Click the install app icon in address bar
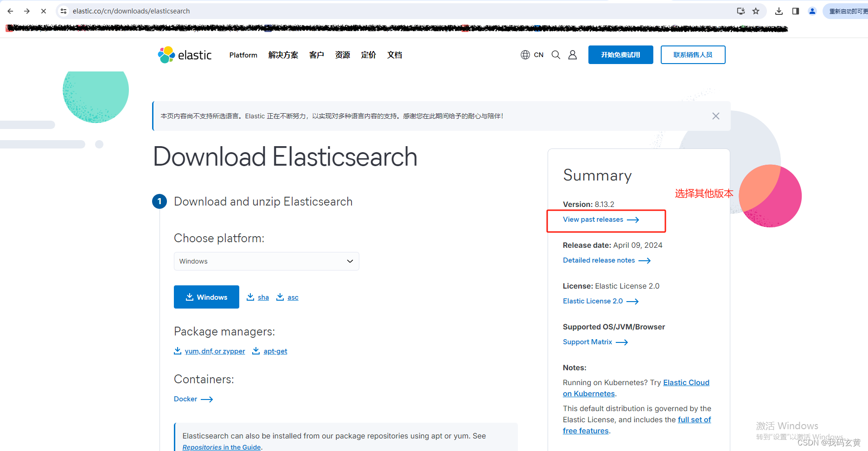This screenshot has width=868, height=451. coord(741,11)
